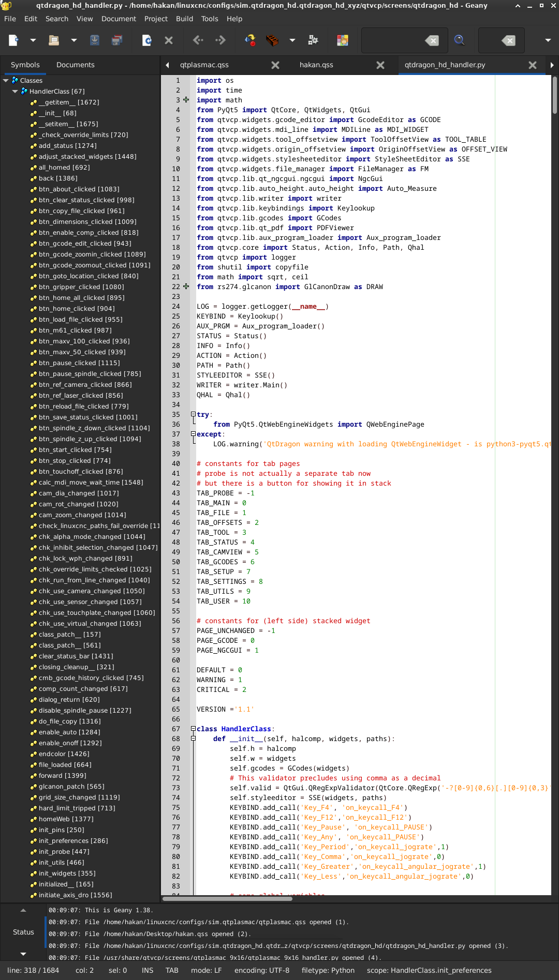Open the Build menu
Screen dimensions: 559x980
184,19
